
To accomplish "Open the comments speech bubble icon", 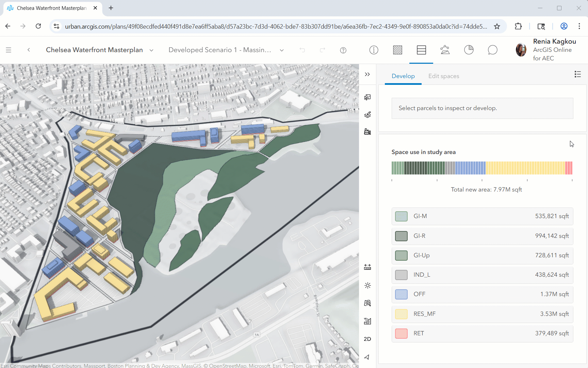I will 492,50.
